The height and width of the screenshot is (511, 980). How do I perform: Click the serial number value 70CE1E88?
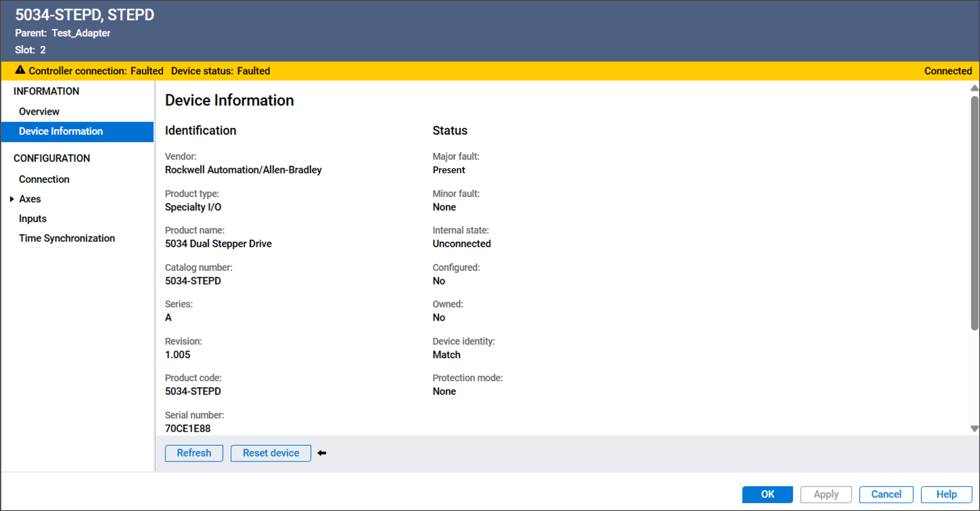tap(188, 428)
